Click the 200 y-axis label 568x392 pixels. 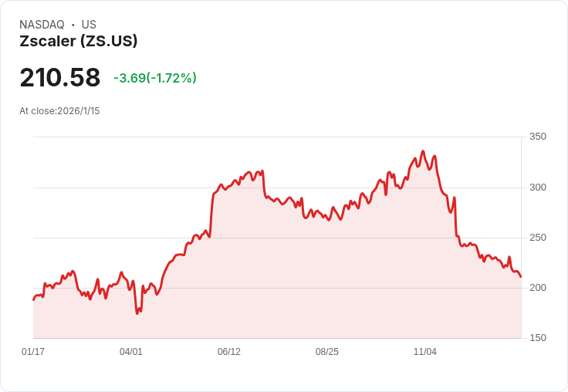coord(537,288)
